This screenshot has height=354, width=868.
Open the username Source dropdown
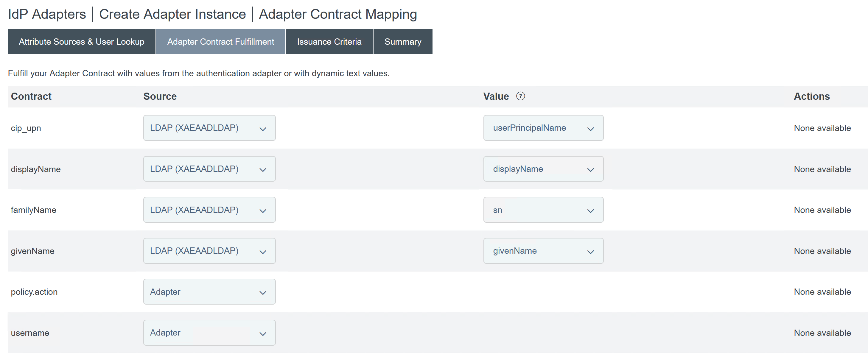[209, 333]
